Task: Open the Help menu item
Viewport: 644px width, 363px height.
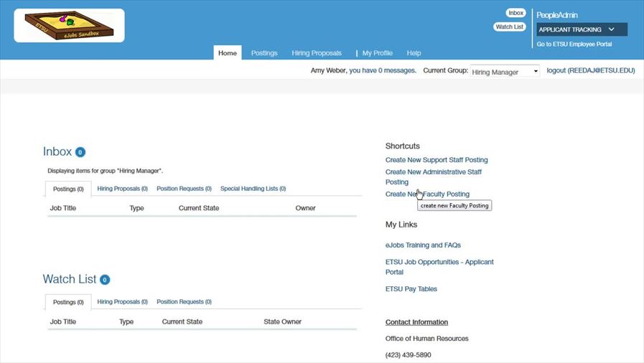Action: [x=414, y=53]
